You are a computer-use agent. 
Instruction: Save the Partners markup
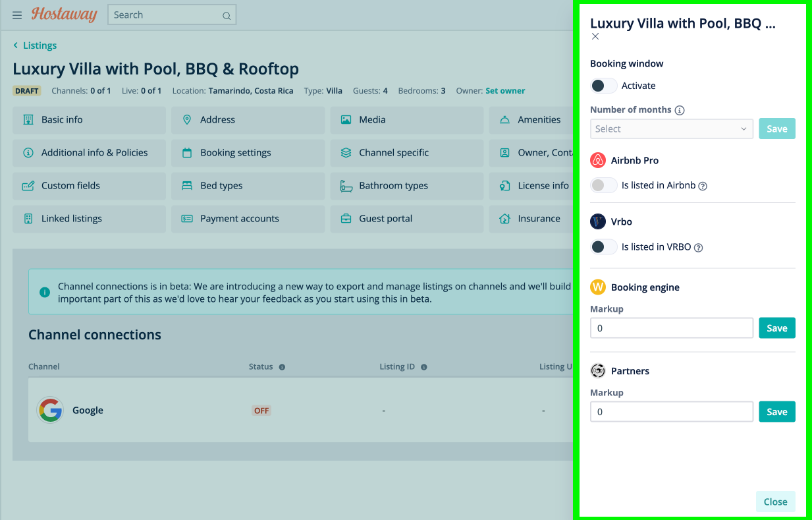click(777, 412)
